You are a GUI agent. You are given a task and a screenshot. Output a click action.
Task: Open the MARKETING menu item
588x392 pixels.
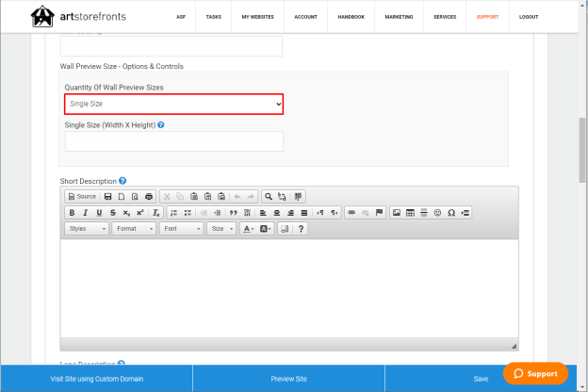[x=399, y=17]
